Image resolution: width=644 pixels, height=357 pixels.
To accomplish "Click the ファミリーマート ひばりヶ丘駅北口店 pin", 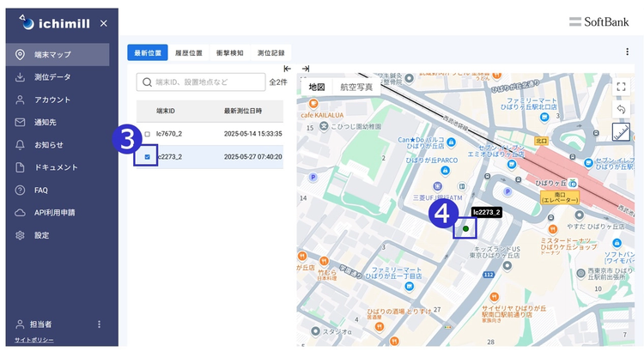I will (x=544, y=118).
